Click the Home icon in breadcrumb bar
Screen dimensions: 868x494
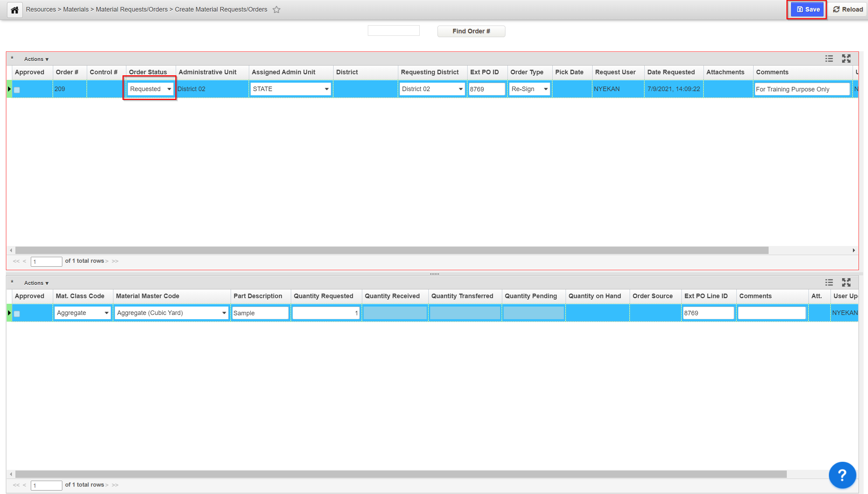tap(15, 10)
